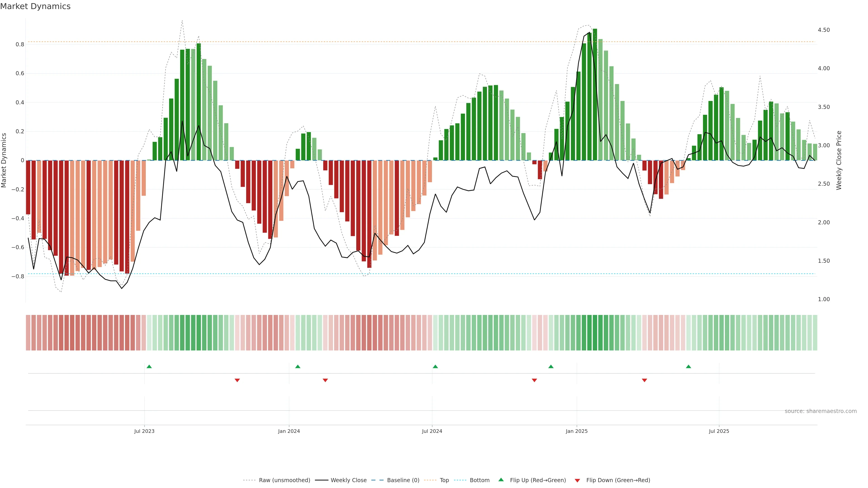Click the Jan 2025 x-axis label
Image resolution: width=868 pixels, height=488 pixels.
click(x=577, y=431)
